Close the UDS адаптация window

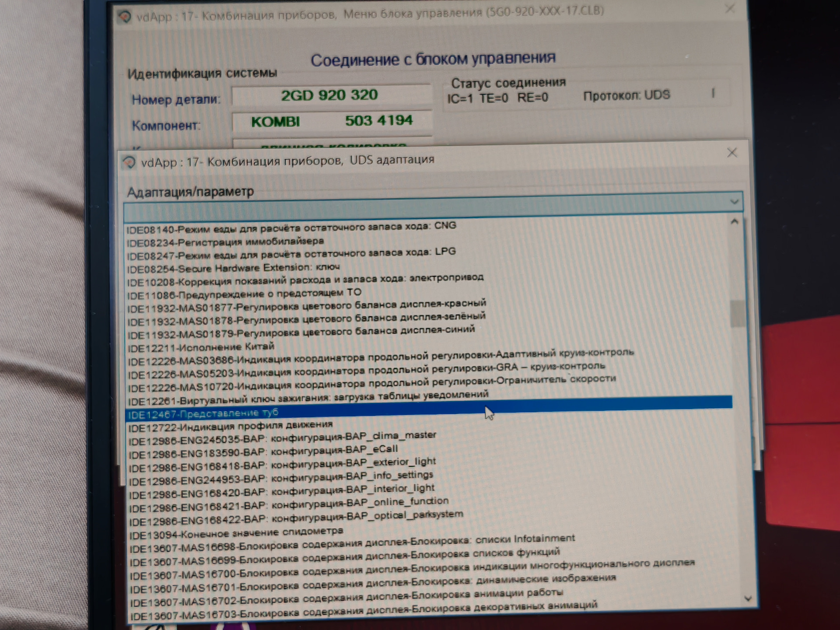click(732, 153)
